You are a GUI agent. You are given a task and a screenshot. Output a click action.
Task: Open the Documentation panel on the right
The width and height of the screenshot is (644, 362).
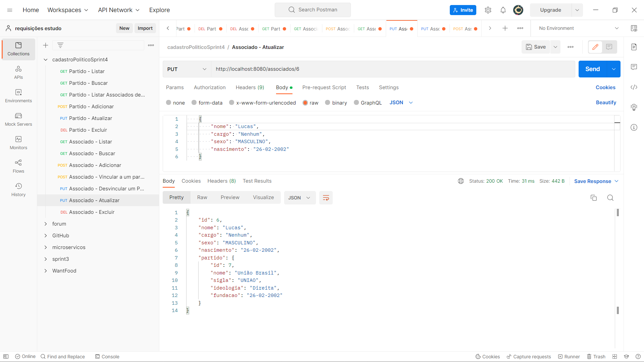point(634,47)
